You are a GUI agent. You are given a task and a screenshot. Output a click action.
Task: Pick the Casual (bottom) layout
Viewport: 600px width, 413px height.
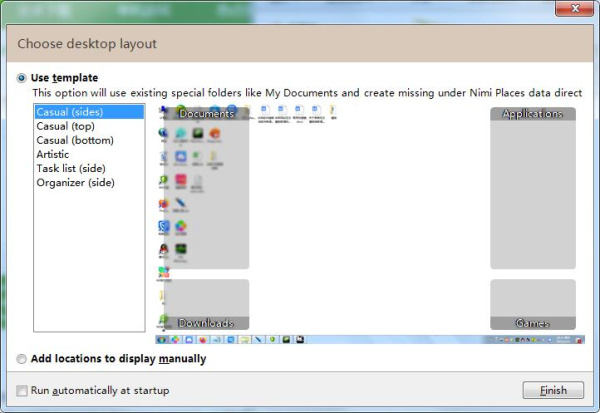click(74, 141)
